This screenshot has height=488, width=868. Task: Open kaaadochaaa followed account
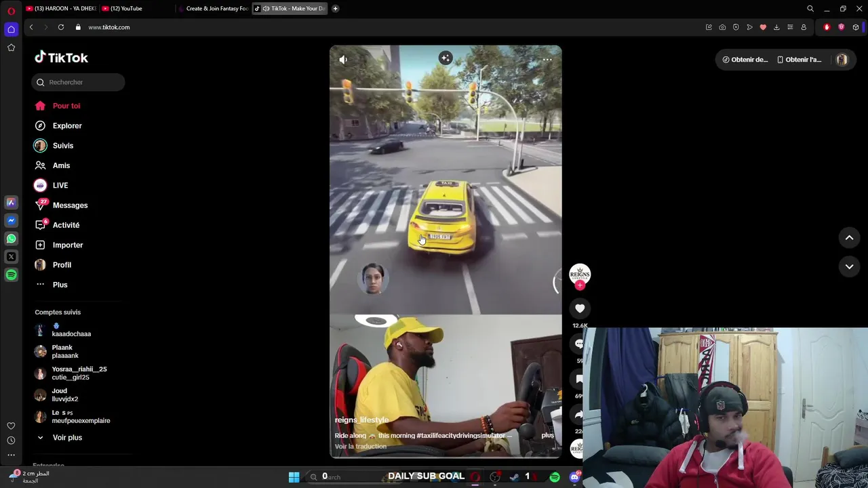71,330
